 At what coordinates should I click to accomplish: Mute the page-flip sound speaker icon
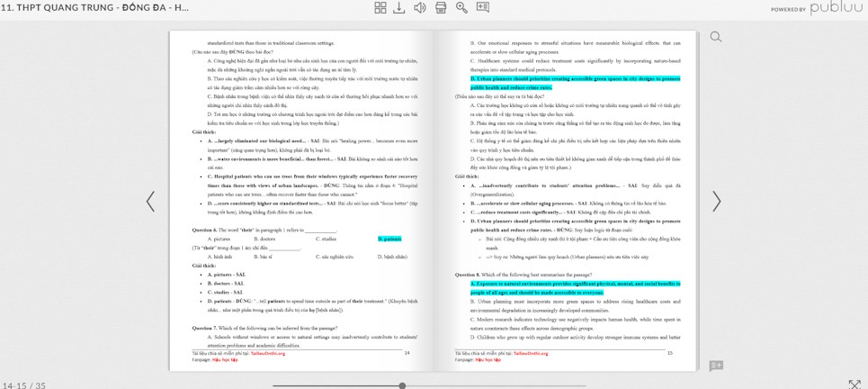point(420,7)
